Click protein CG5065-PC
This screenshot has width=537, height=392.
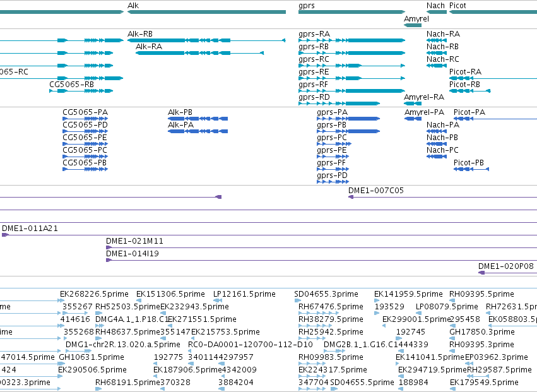(x=85, y=150)
